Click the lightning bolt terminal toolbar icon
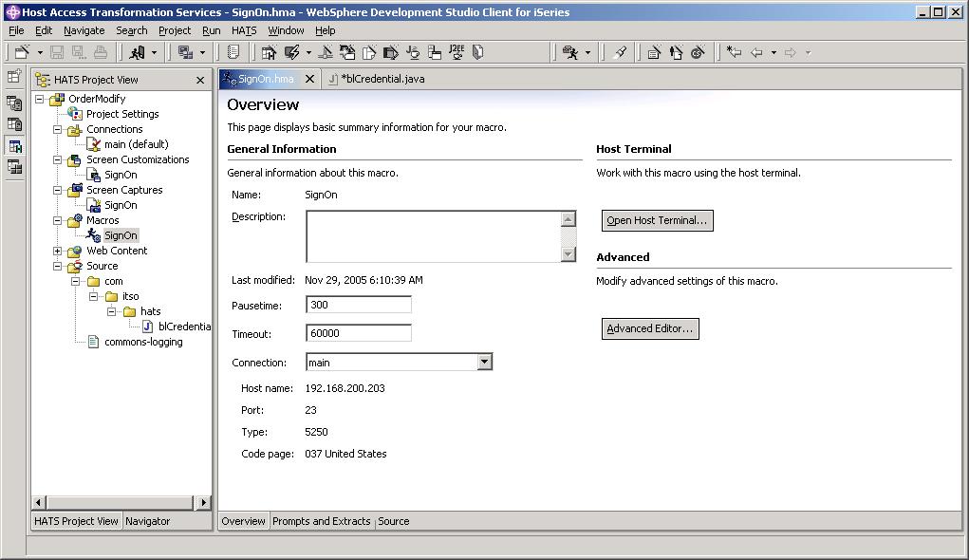 [291, 52]
